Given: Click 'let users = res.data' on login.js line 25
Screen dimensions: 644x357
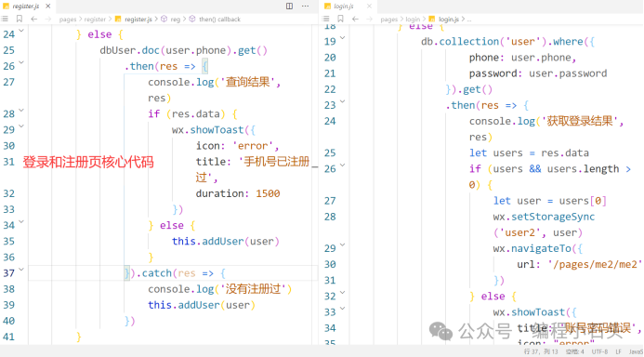Looking at the screenshot, I should click(x=529, y=153).
